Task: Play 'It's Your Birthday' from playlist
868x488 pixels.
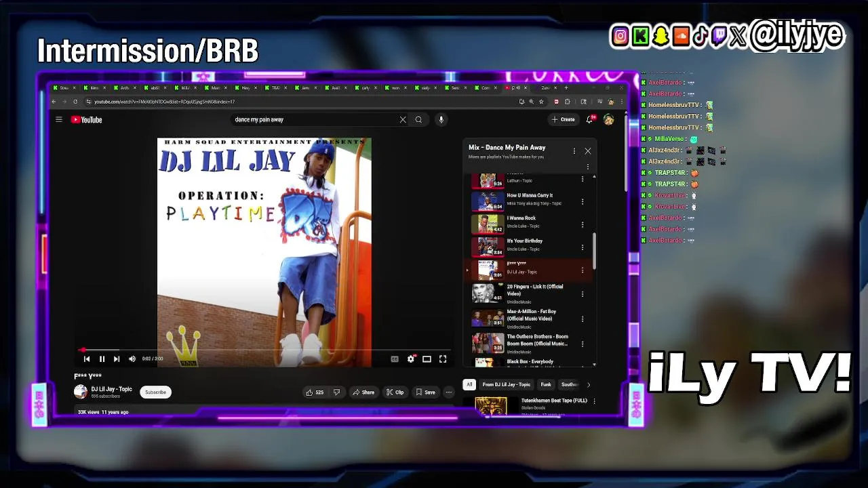Action: pyautogui.click(x=525, y=241)
